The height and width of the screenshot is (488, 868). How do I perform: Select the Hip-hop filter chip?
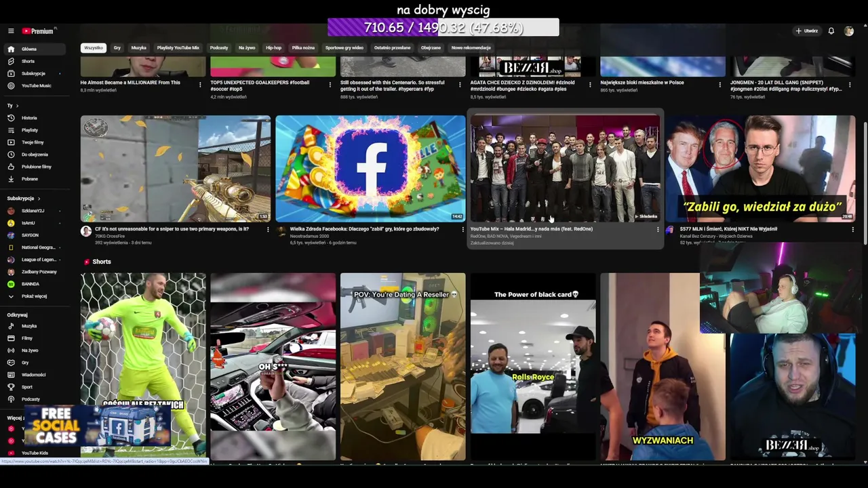273,48
